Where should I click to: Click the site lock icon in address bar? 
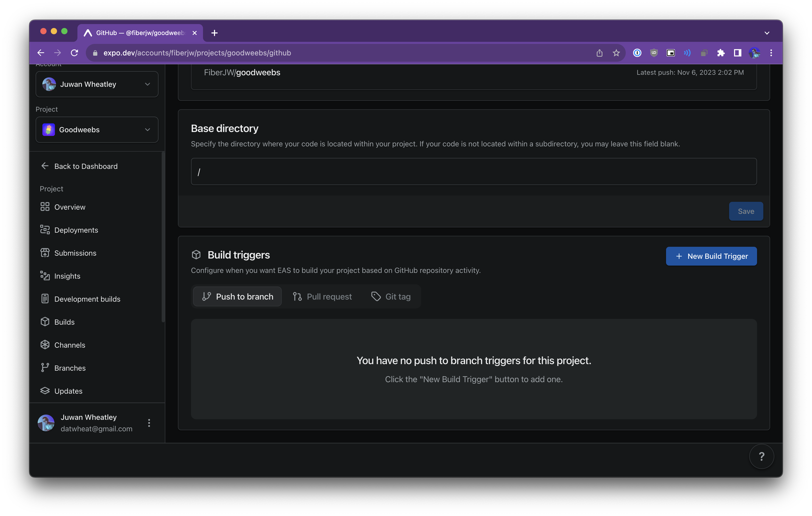coord(95,53)
